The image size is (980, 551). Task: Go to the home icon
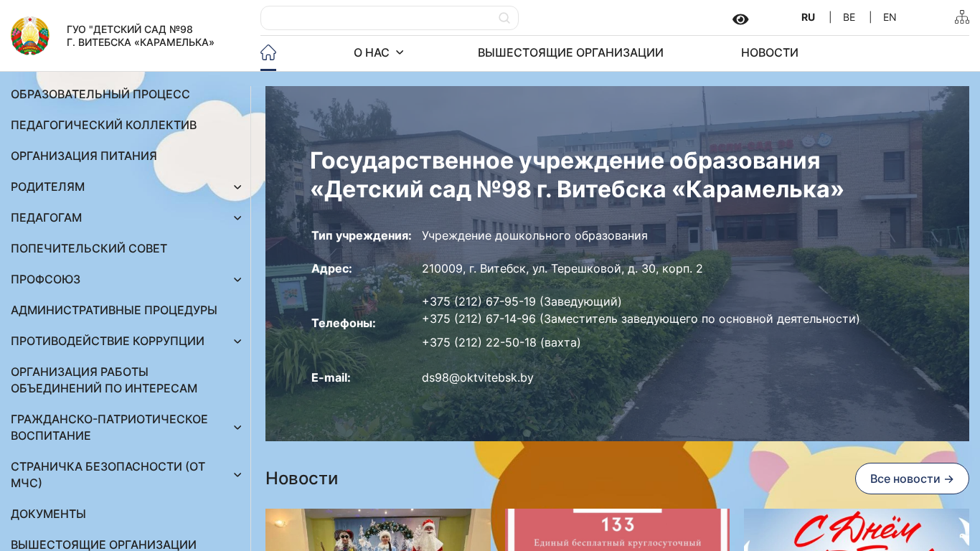pyautogui.click(x=268, y=52)
